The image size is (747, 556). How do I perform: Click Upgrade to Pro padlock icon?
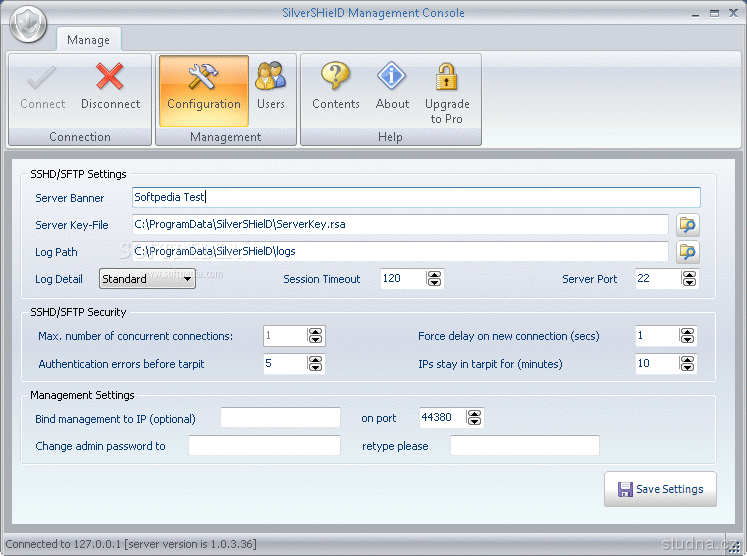446,78
